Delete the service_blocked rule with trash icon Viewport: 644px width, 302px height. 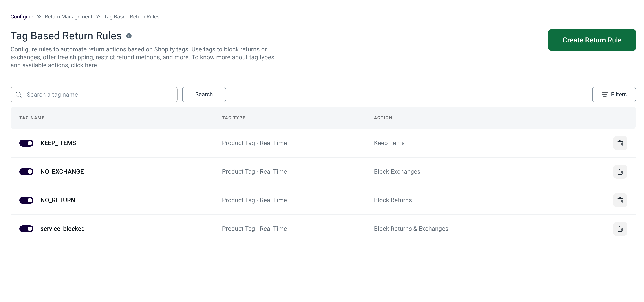tap(620, 229)
